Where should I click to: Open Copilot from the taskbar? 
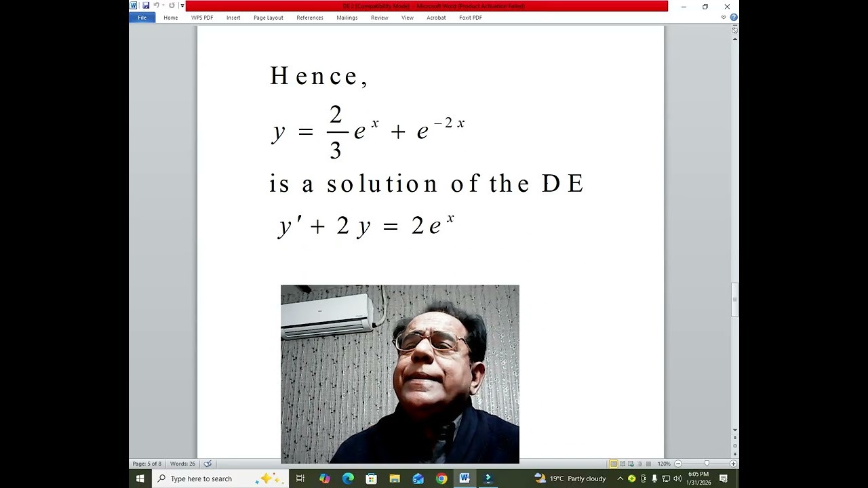point(325,479)
